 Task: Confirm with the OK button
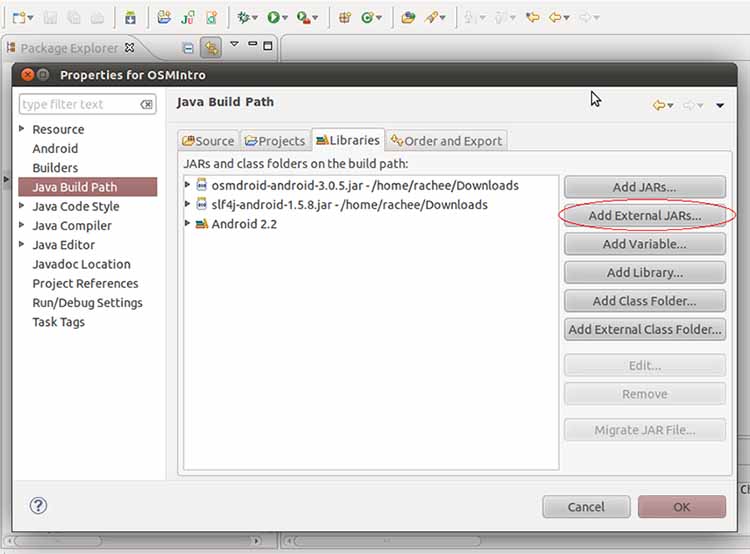[x=682, y=507]
